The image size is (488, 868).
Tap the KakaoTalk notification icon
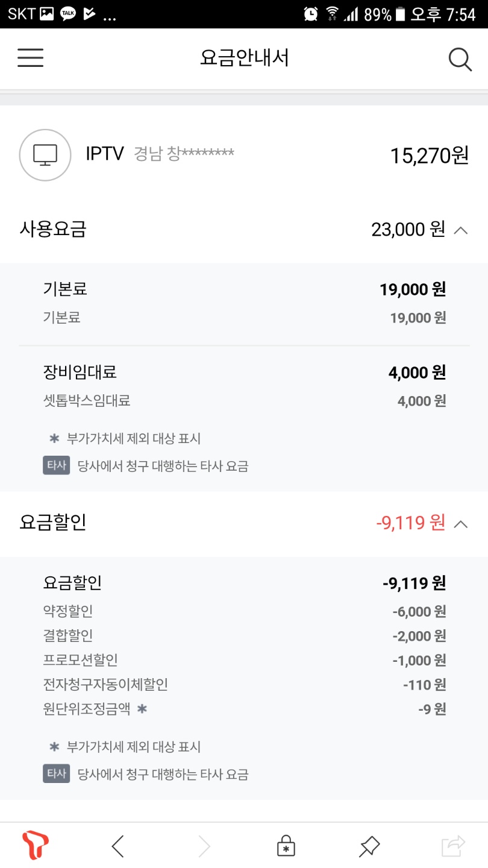(68, 14)
